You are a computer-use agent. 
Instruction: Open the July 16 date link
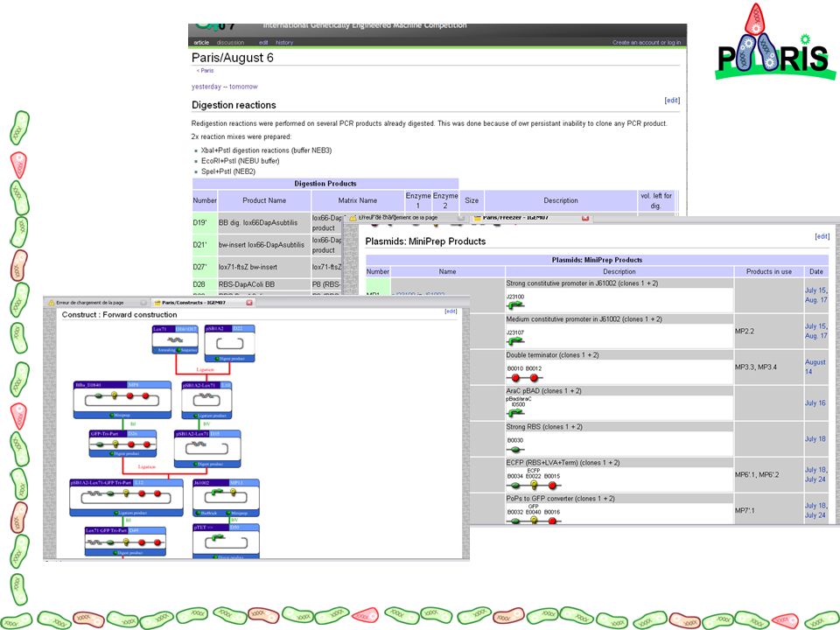coord(815,402)
